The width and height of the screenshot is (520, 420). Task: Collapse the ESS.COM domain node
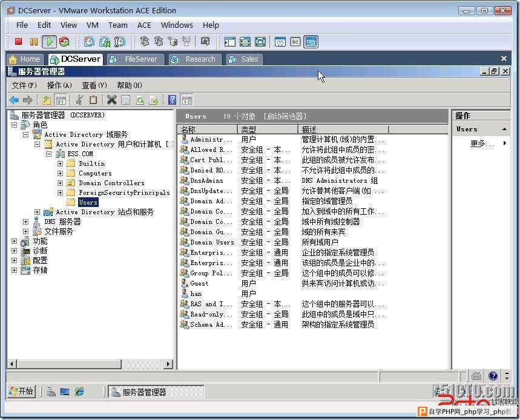(x=49, y=154)
